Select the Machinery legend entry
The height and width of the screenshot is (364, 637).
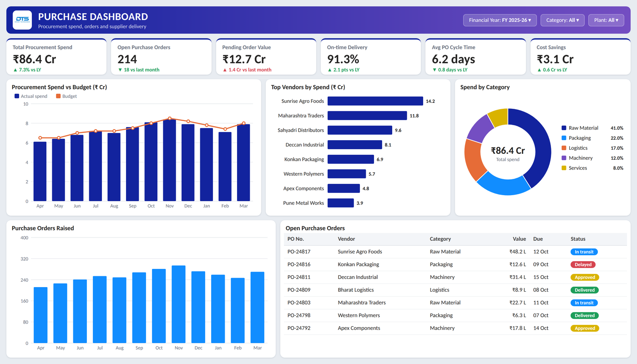[592, 158]
